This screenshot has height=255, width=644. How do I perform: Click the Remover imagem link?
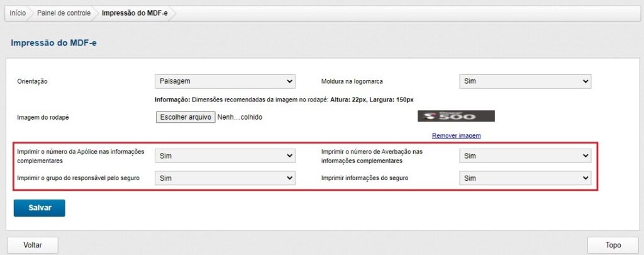pyautogui.click(x=456, y=135)
